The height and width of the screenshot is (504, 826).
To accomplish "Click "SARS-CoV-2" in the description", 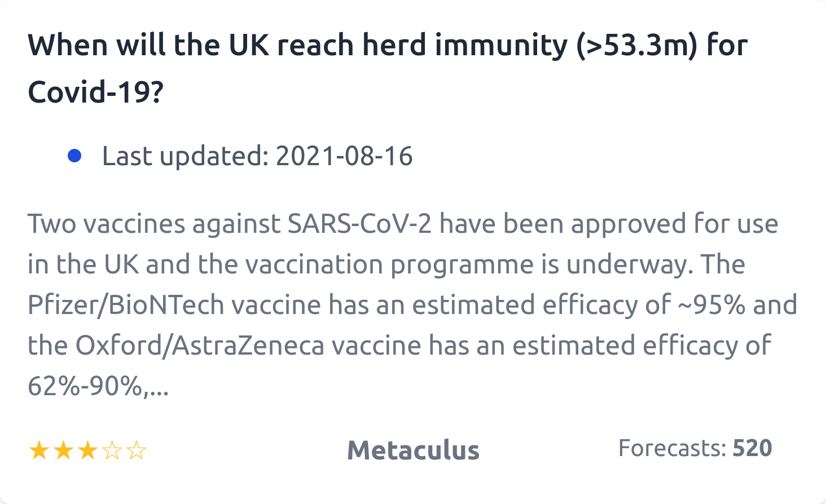I will 359,224.
